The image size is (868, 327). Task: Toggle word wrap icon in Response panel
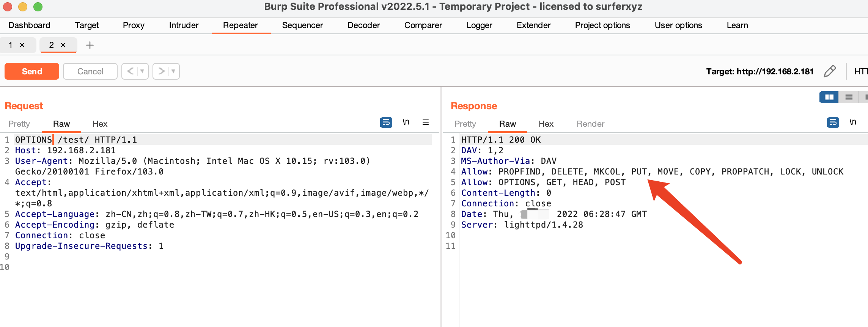tap(833, 123)
